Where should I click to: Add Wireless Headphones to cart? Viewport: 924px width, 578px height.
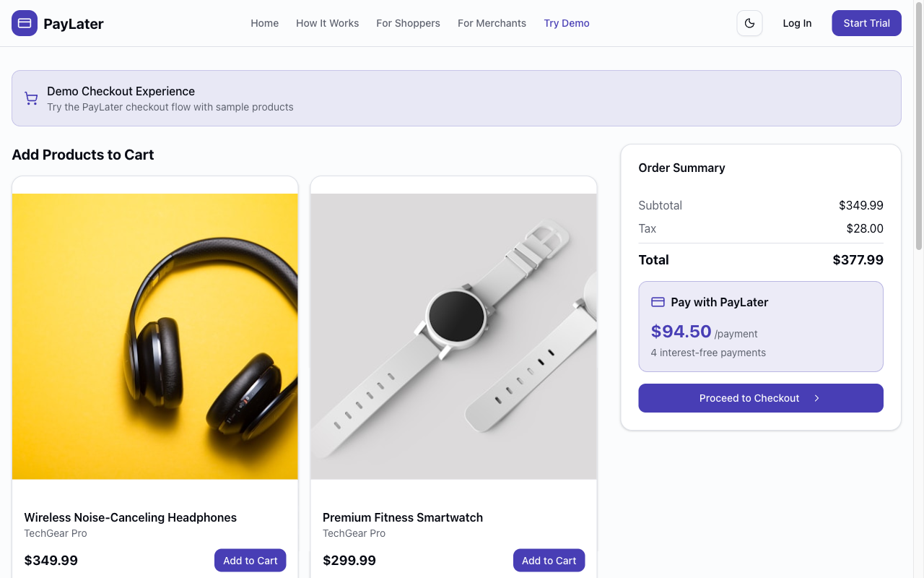[x=250, y=561]
